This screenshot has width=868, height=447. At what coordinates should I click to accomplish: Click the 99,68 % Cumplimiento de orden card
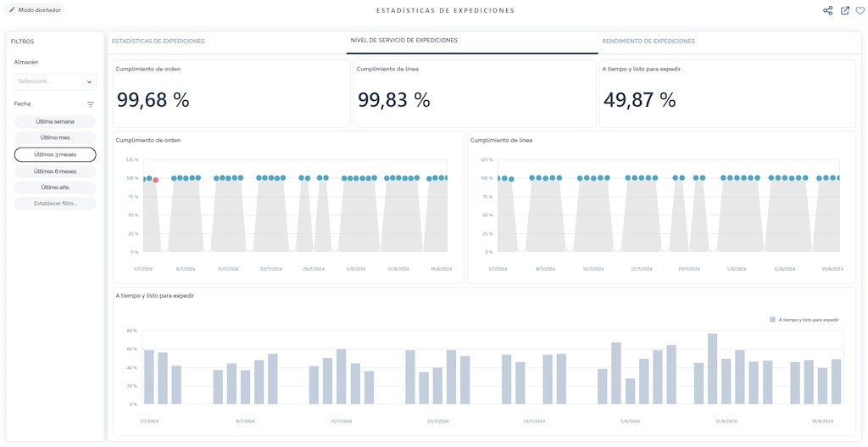coord(231,94)
